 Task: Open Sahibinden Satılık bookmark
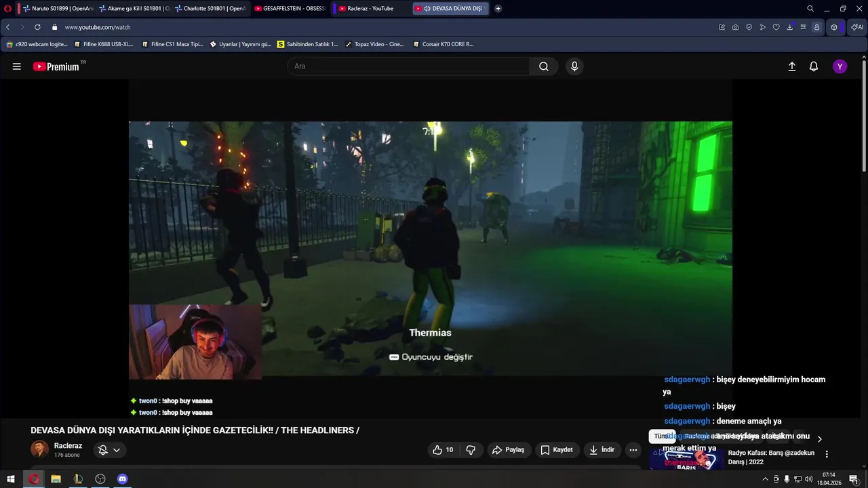(307, 44)
